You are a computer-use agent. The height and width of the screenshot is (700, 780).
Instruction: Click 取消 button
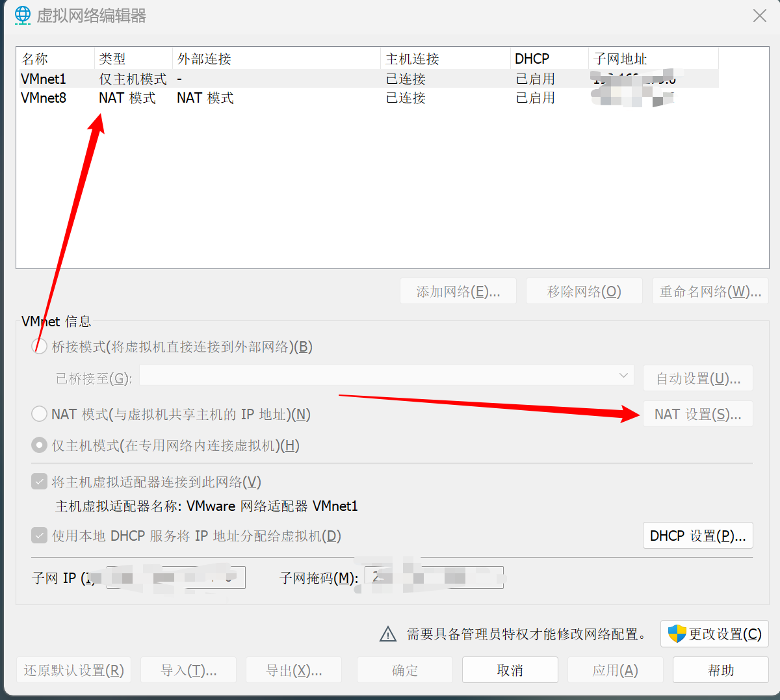(x=510, y=670)
